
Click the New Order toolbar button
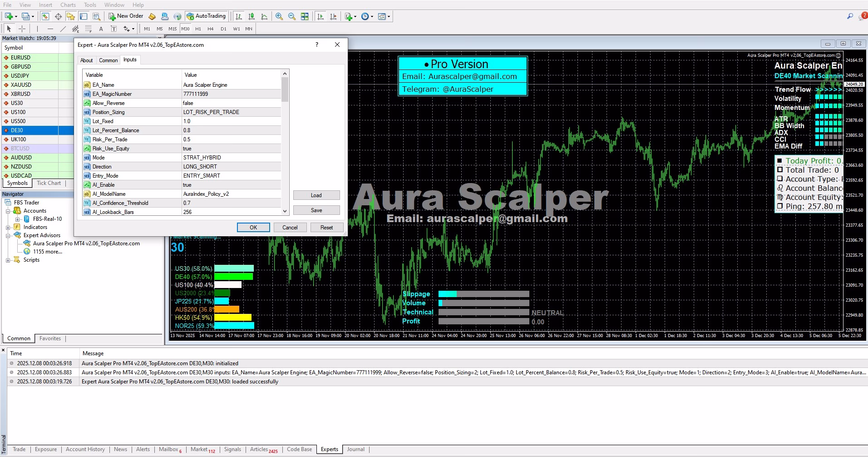pos(126,16)
